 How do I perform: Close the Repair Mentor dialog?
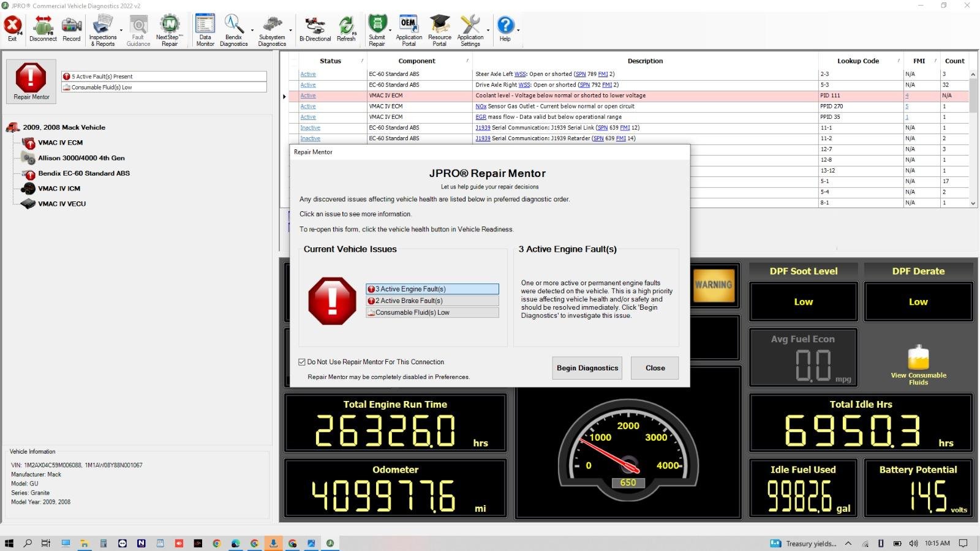coord(655,368)
